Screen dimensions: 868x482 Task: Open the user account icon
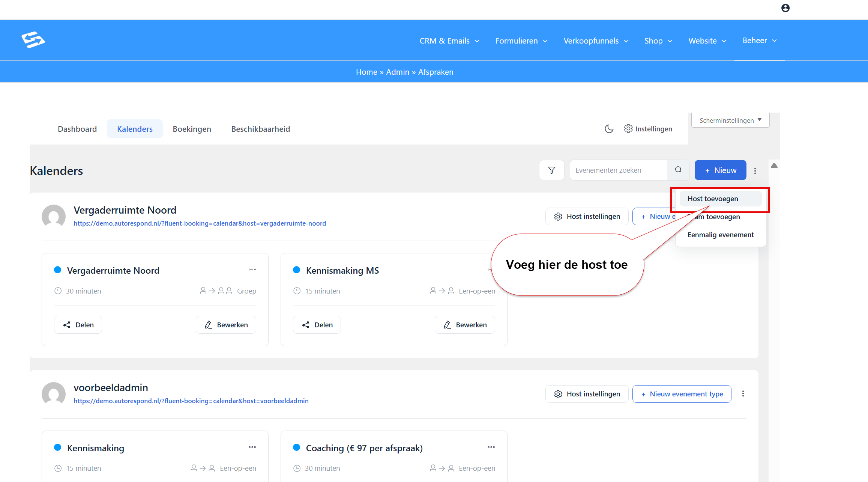tap(785, 8)
